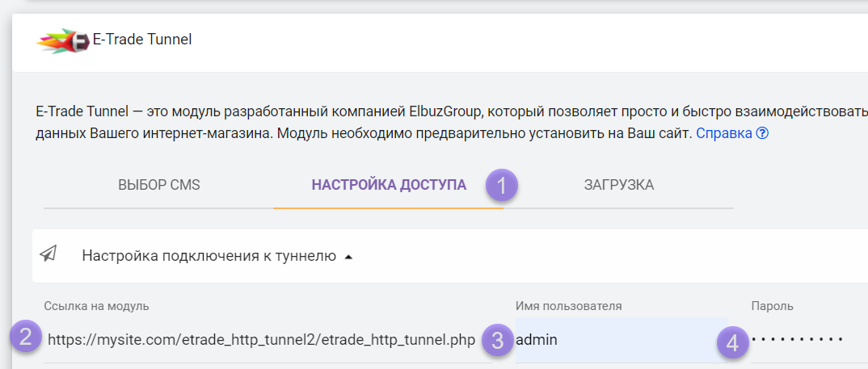Image resolution: width=868 pixels, height=369 pixels.
Task: Click the E-Trade Tunnel header title text
Action: [x=142, y=40]
